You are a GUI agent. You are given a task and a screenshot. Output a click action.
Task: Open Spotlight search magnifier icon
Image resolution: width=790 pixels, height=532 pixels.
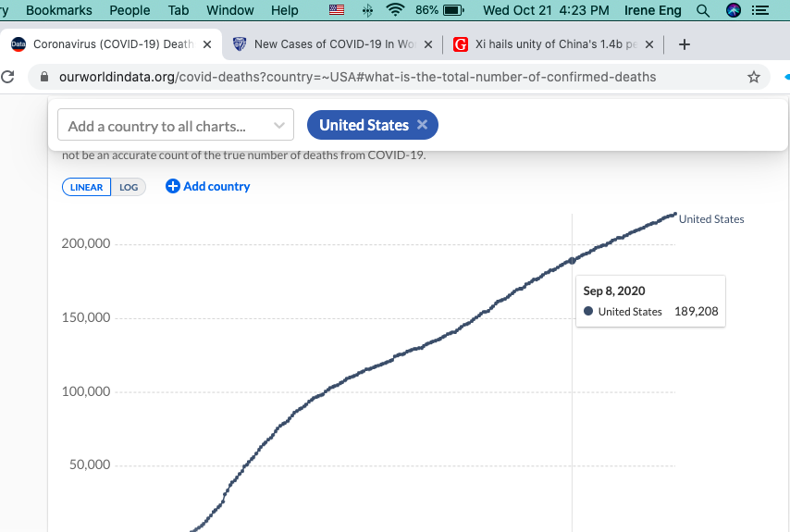point(703,10)
